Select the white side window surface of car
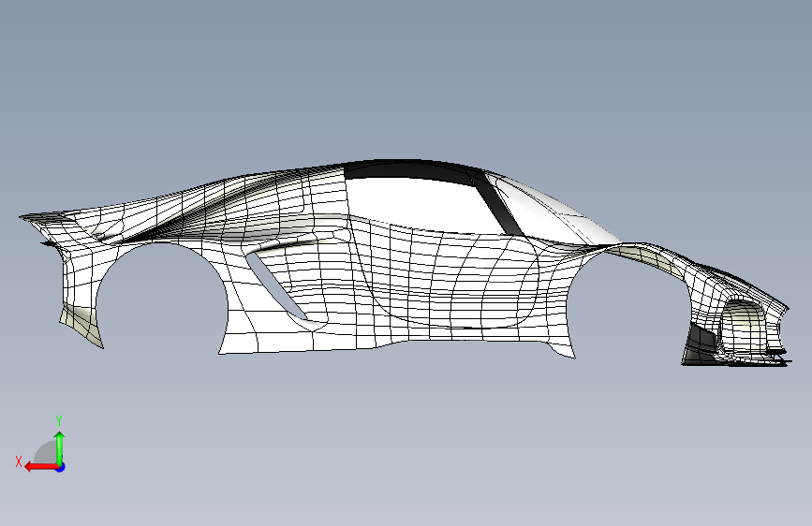 [422, 204]
